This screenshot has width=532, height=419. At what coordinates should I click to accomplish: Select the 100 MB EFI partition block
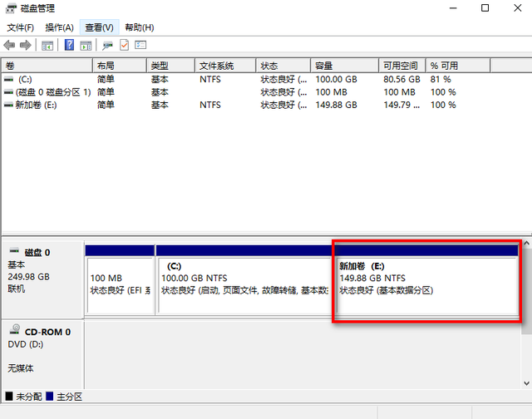[120, 280]
